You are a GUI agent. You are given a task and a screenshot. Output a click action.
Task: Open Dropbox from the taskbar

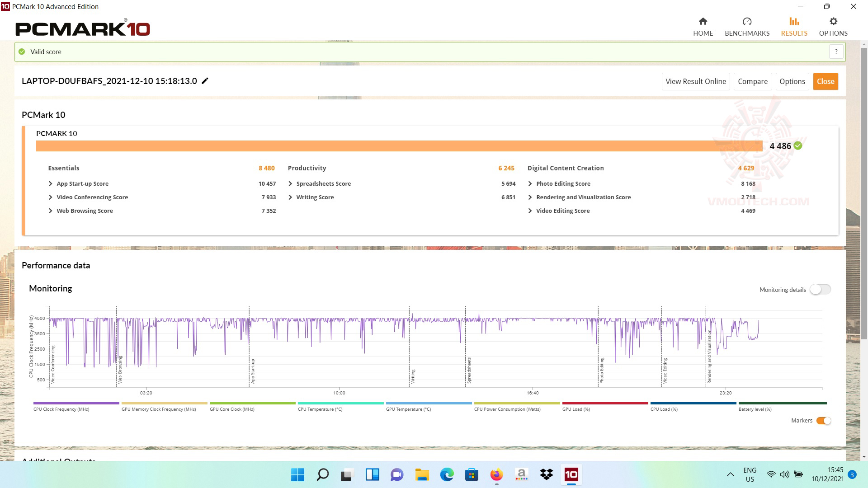pos(546,474)
